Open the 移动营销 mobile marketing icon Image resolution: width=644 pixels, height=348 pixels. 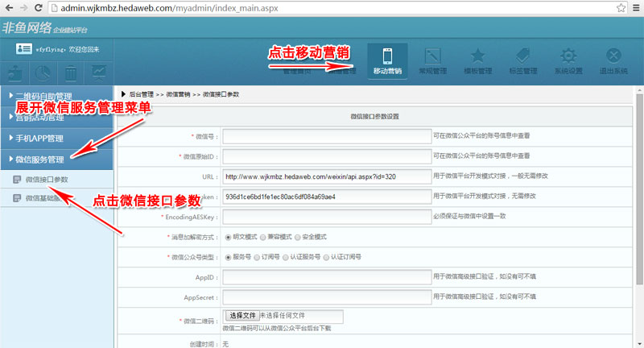click(x=387, y=60)
